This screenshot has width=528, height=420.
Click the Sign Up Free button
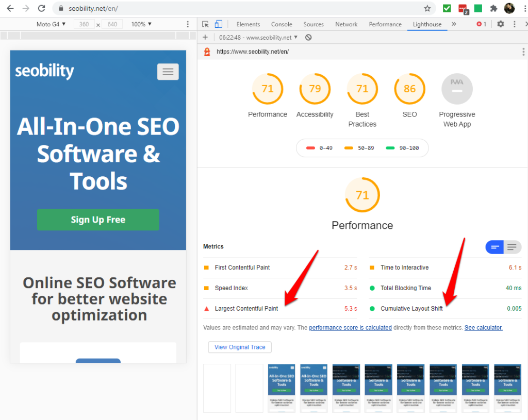pyautogui.click(x=98, y=220)
